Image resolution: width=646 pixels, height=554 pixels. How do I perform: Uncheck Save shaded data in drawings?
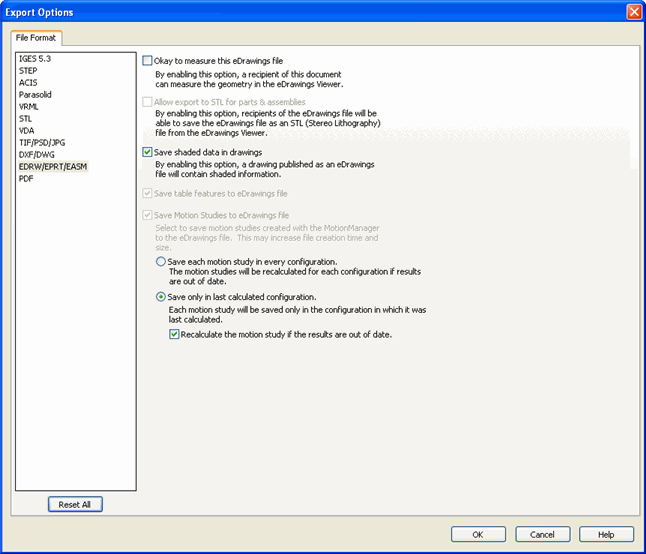click(147, 152)
